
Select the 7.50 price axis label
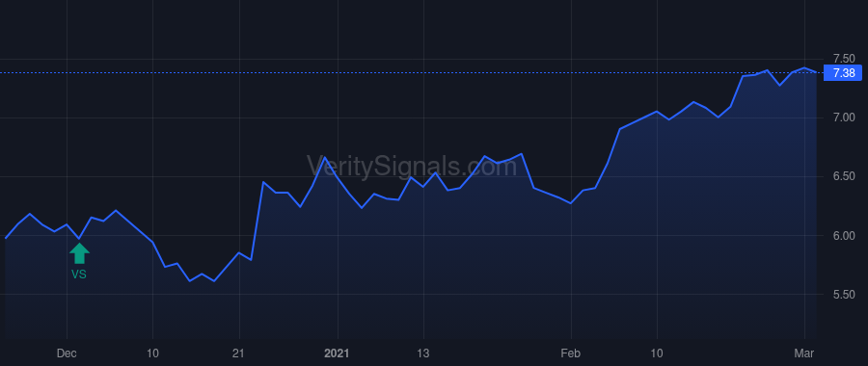844,59
